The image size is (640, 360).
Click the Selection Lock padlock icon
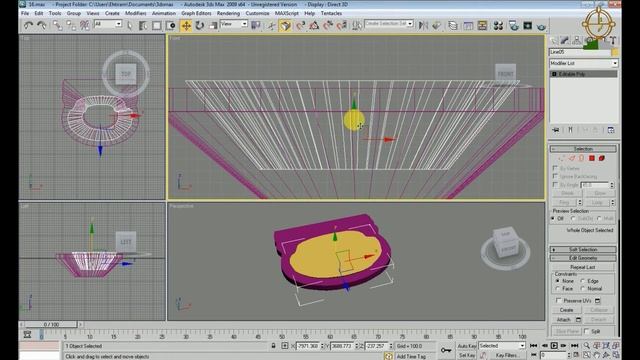point(273,346)
